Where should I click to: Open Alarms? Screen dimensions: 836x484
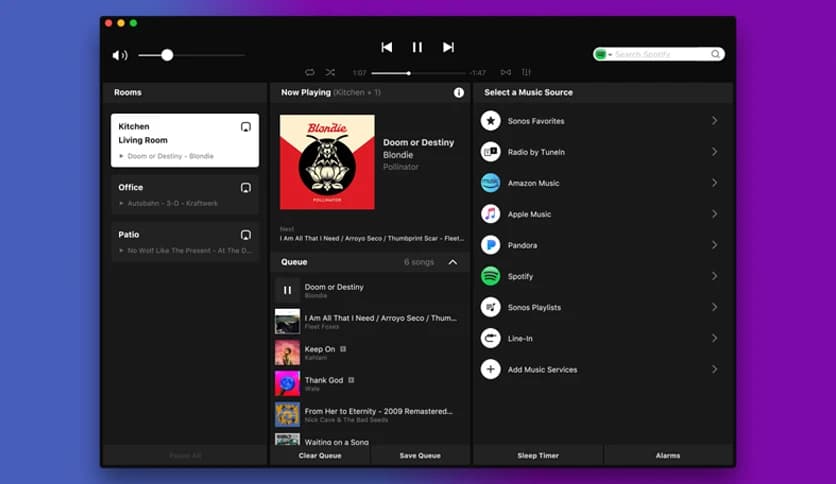(x=668, y=456)
